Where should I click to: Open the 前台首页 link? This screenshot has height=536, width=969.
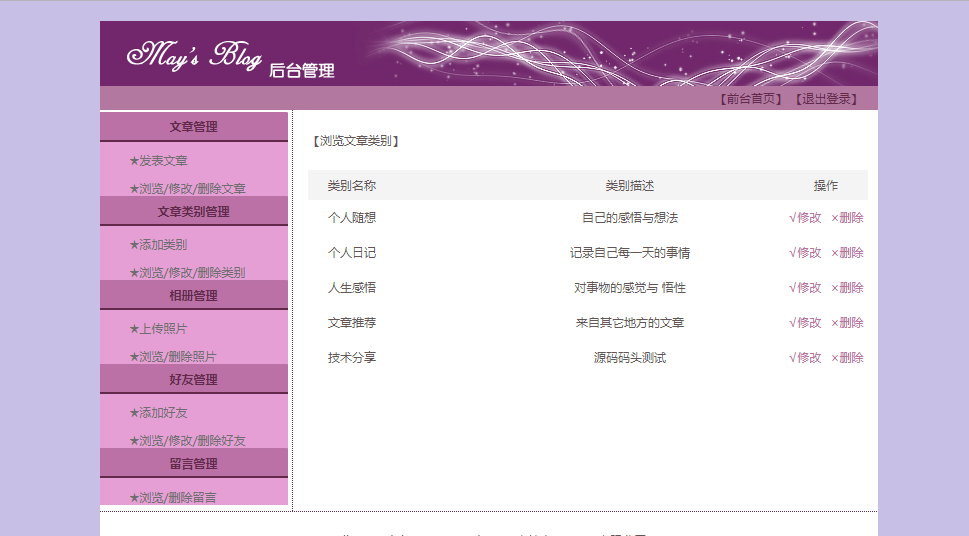[750, 99]
